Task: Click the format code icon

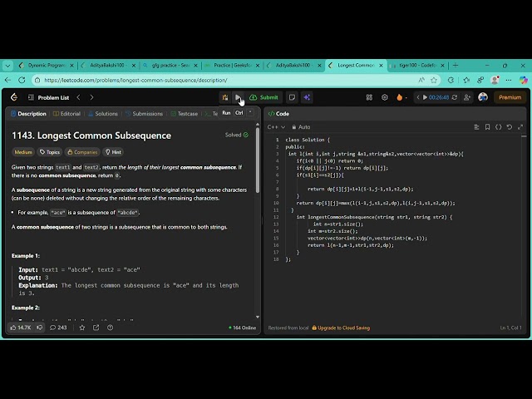Action: pos(476,127)
